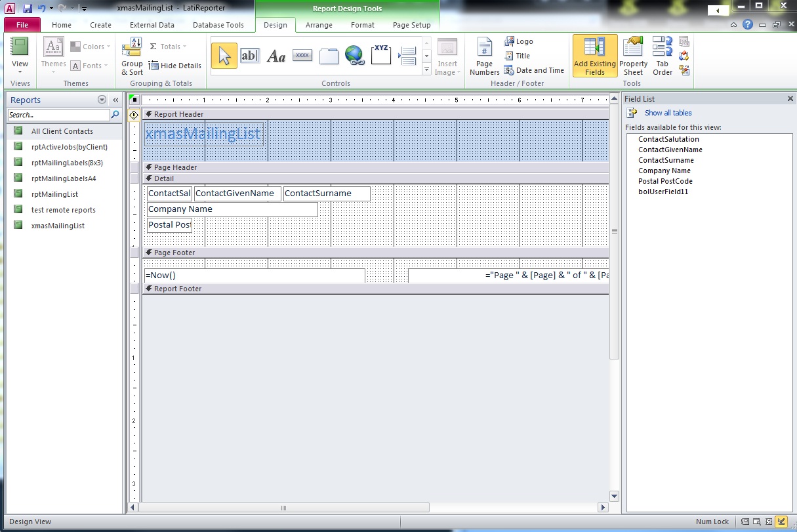Expand the View dropdown in the ribbon
Image resolution: width=797 pixels, height=532 pixels.
[x=20, y=72]
